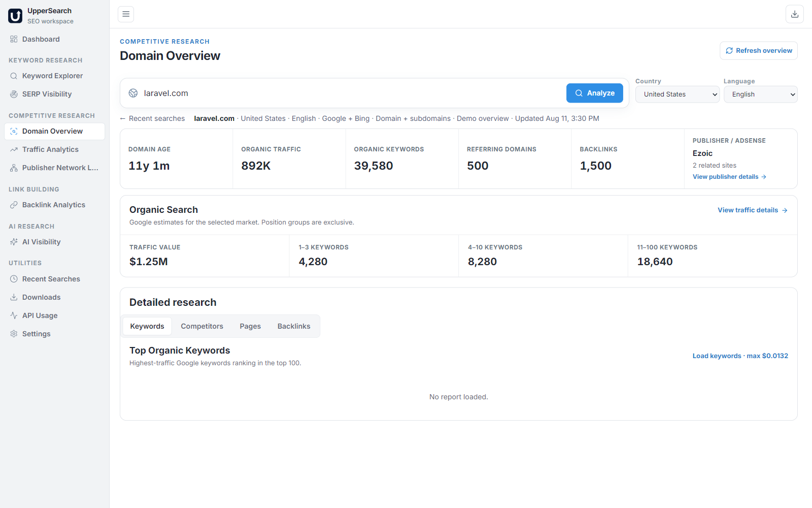
Task: Click the Refresh overview button
Action: (x=759, y=51)
